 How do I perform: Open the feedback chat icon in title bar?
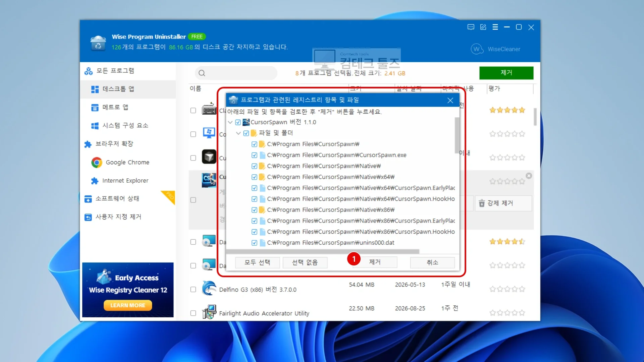tap(471, 27)
